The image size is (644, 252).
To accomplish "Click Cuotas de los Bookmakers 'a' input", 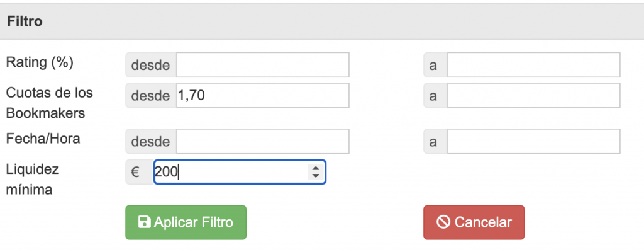I will pos(533,96).
